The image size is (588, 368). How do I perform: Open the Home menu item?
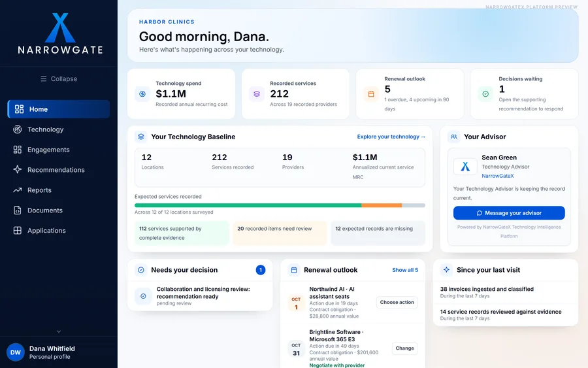point(59,109)
